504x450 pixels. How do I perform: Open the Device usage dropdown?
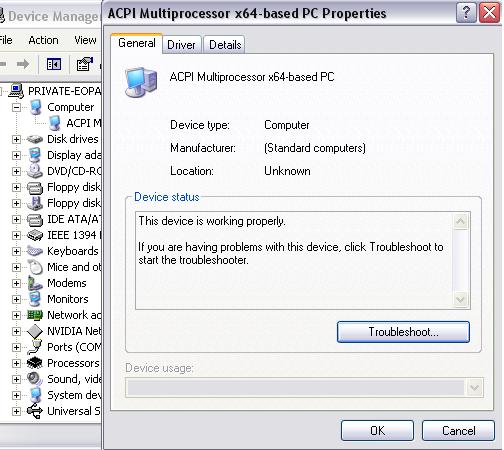474,388
